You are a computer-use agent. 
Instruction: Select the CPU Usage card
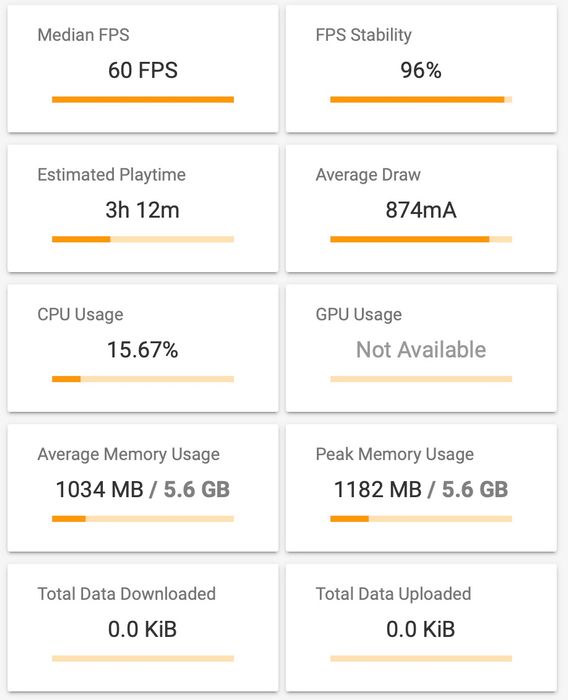143,348
